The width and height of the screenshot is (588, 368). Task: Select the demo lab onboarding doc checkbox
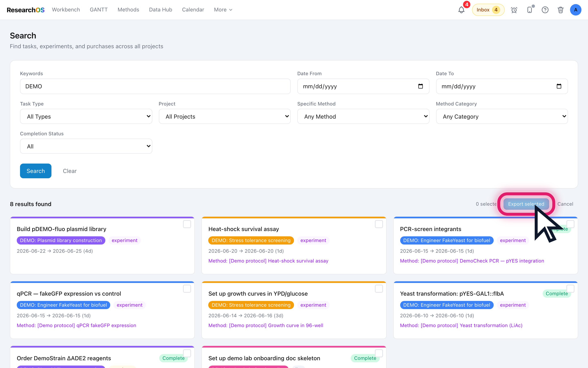[379, 353]
